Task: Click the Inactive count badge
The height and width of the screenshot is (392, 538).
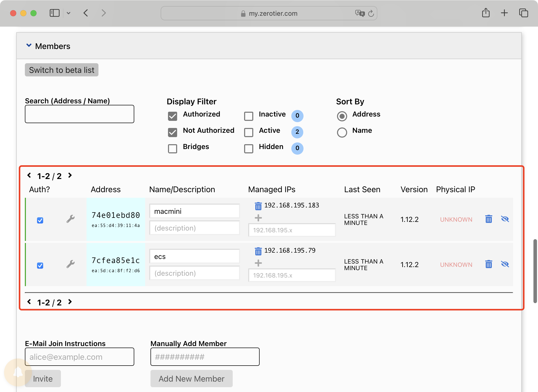Action: [297, 116]
